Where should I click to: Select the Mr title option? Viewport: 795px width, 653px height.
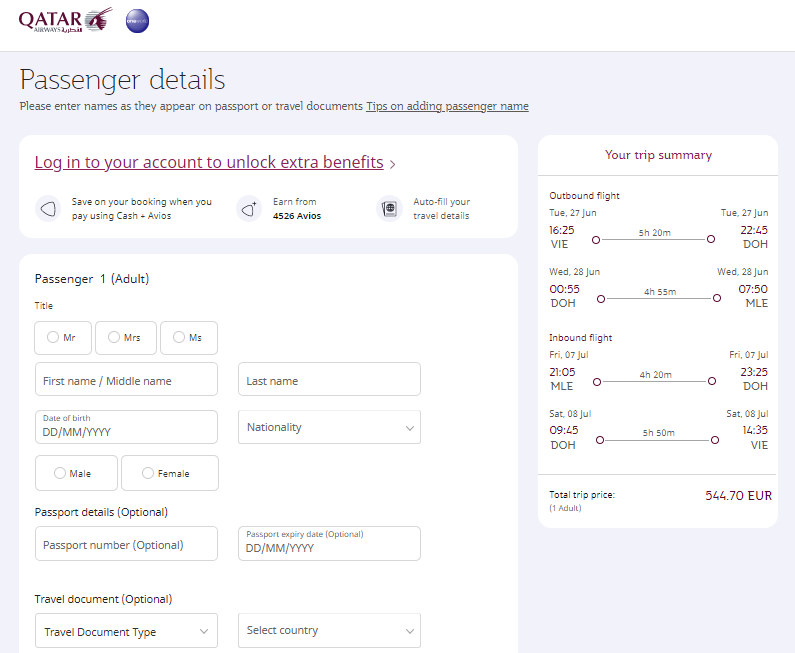(63, 338)
